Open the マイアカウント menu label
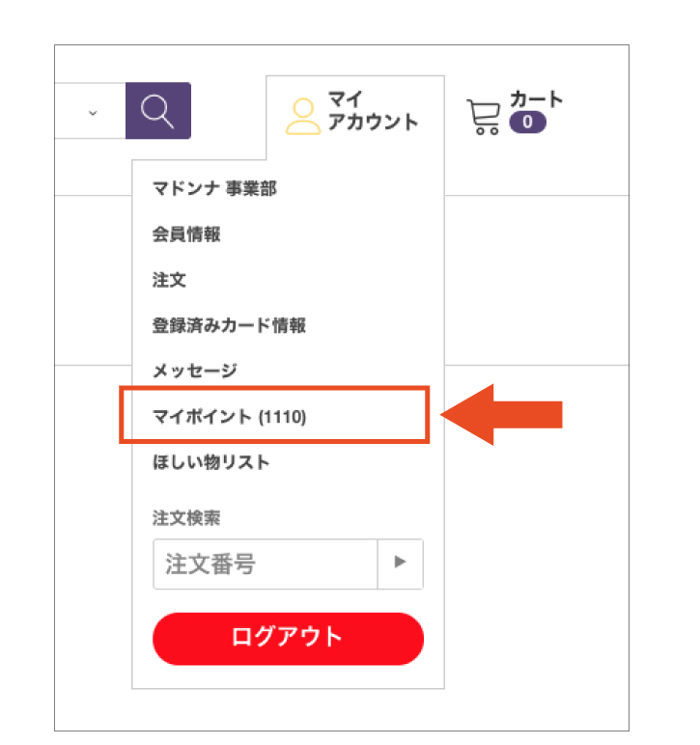700x745 pixels. [x=372, y=111]
